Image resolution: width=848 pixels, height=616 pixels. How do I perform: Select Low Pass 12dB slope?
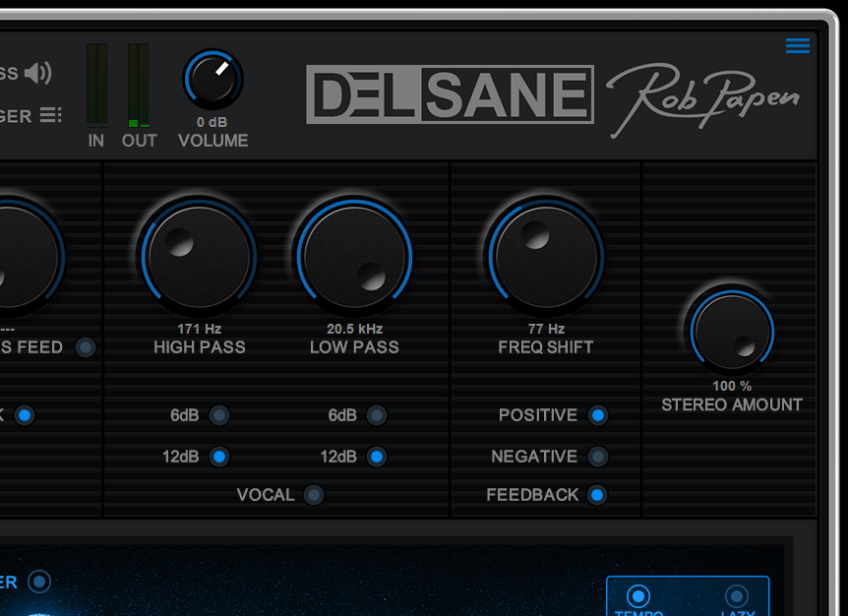tap(377, 457)
